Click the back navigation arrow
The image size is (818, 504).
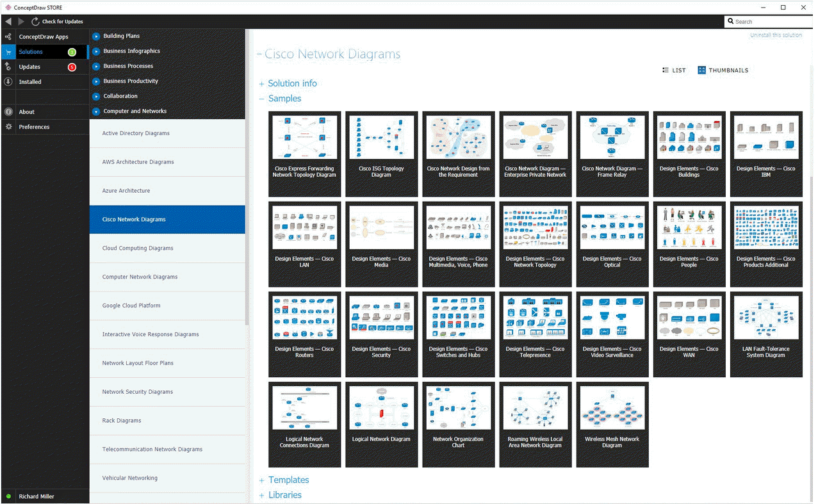click(x=8, y=22)
